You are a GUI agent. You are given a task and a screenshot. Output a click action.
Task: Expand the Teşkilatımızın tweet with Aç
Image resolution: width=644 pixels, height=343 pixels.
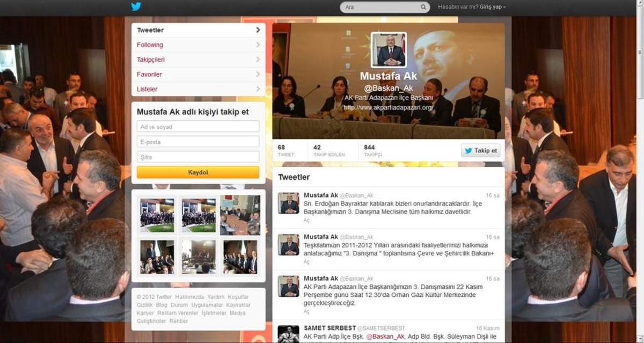pyautogui.click(x=306, y=262)
